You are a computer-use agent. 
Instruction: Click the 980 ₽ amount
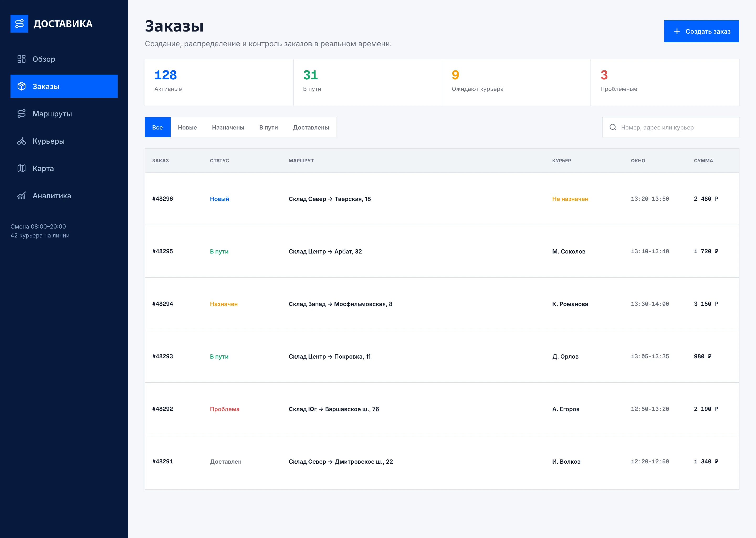(702, 356)
